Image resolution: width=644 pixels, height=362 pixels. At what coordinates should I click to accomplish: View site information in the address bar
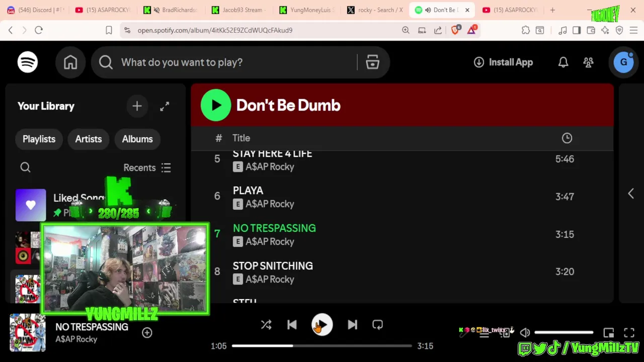coord(127,30)
